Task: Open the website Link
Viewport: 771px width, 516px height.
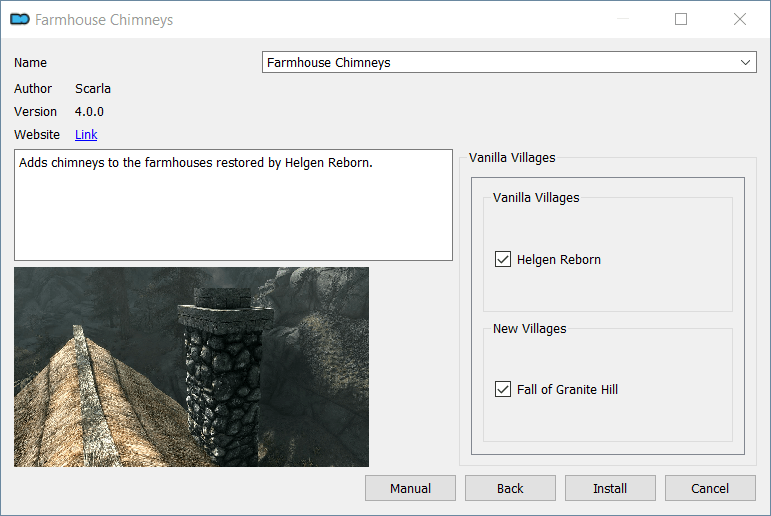Action: point(86,134)
